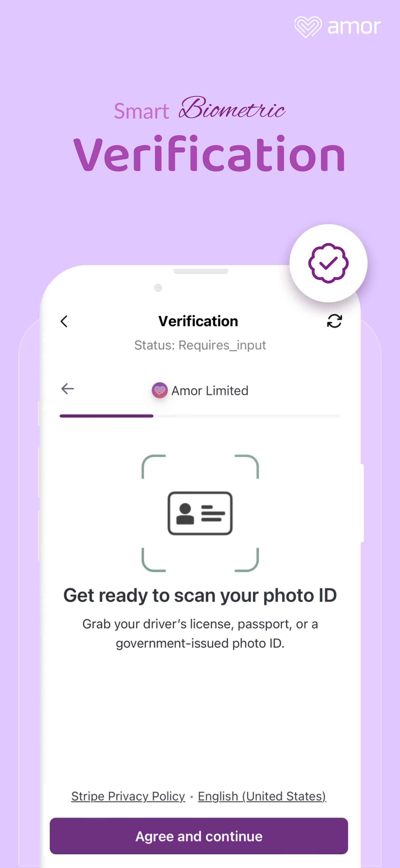The image size is (400, 868).
Task: Click the photo ID card illustration
Action: [x=200, y=513]
